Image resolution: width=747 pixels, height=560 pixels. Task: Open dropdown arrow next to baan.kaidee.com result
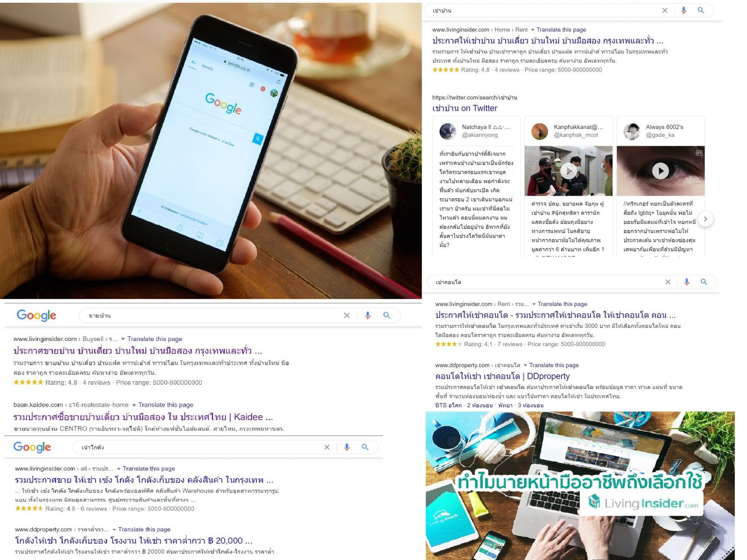134,405
